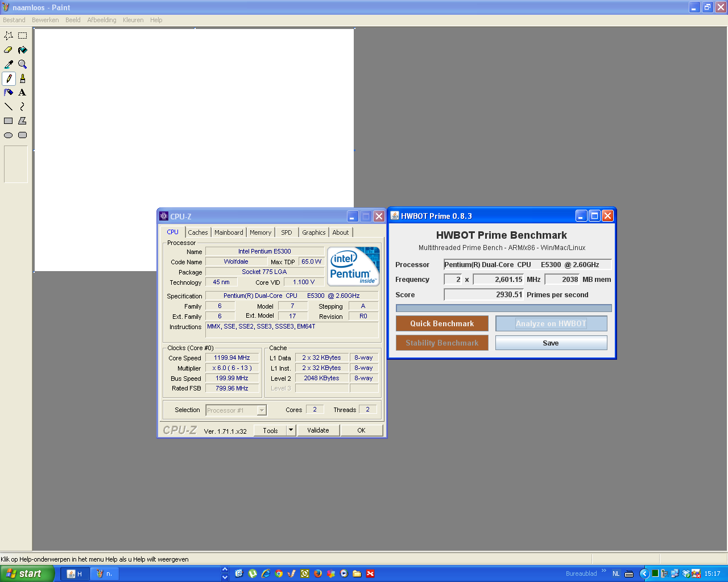Open the Bestand menu in Paint

click(14, 20)
